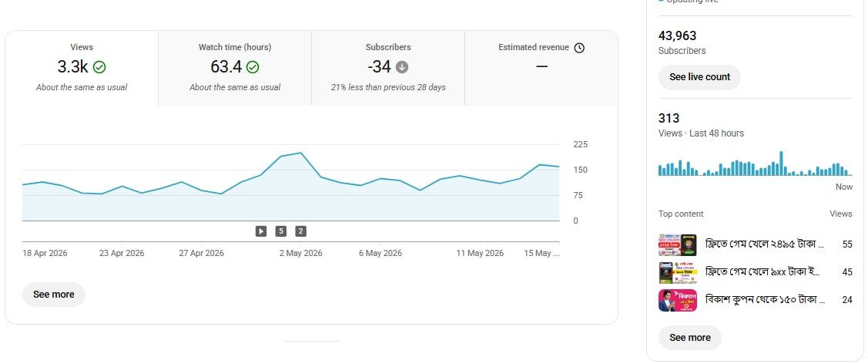This screenshot has width=868, height=364.
Task: Click the 45 views count in Top content
Action: (847, 272)
